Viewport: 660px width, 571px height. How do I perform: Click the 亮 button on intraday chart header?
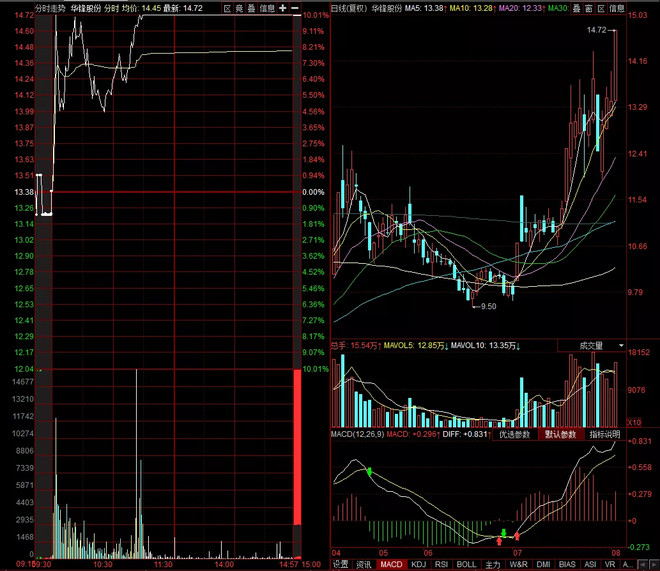[239, 8]
